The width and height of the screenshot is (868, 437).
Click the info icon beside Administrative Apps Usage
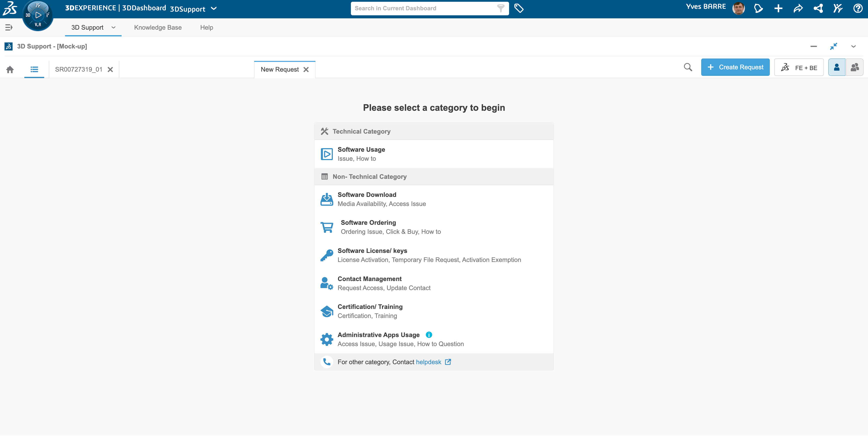(429, 335)
